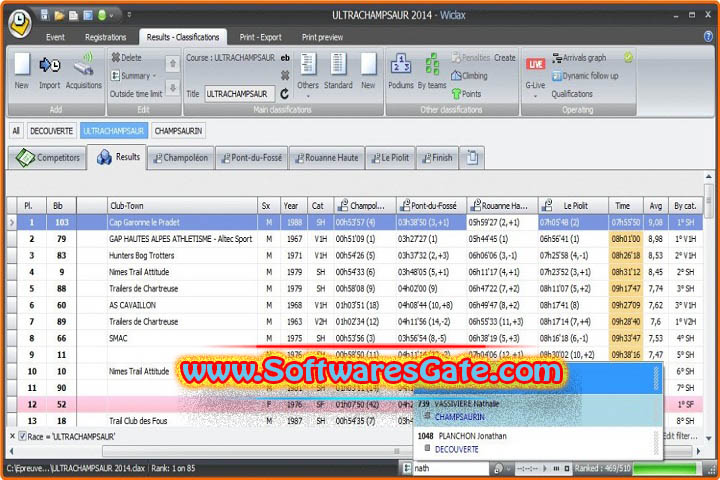The width and height of the screenshot is (720, 480).
Task: Click the green checkmark icon in Operating
Action: pos(628,57)
